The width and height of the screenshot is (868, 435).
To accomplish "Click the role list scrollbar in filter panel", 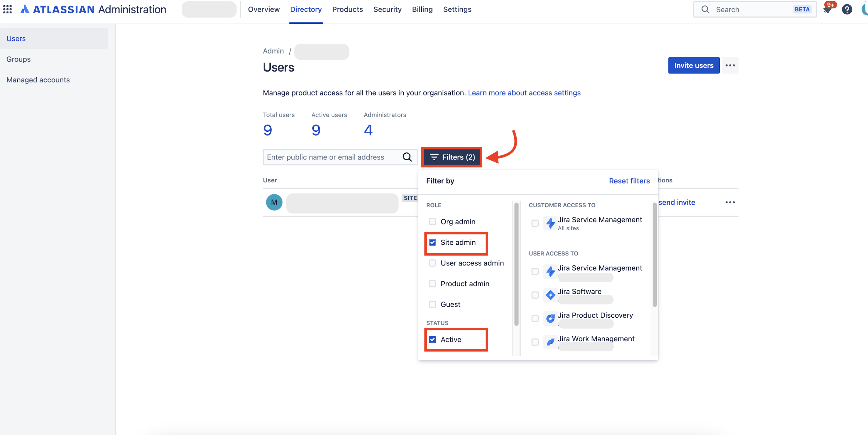I will tap(516, 264).
